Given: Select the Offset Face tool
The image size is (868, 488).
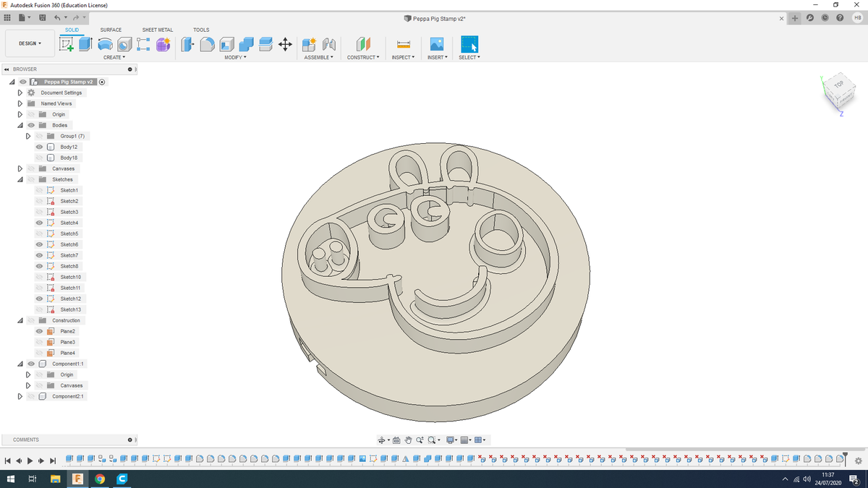Looking at the screenshot, I should click(x=265, y=45).
